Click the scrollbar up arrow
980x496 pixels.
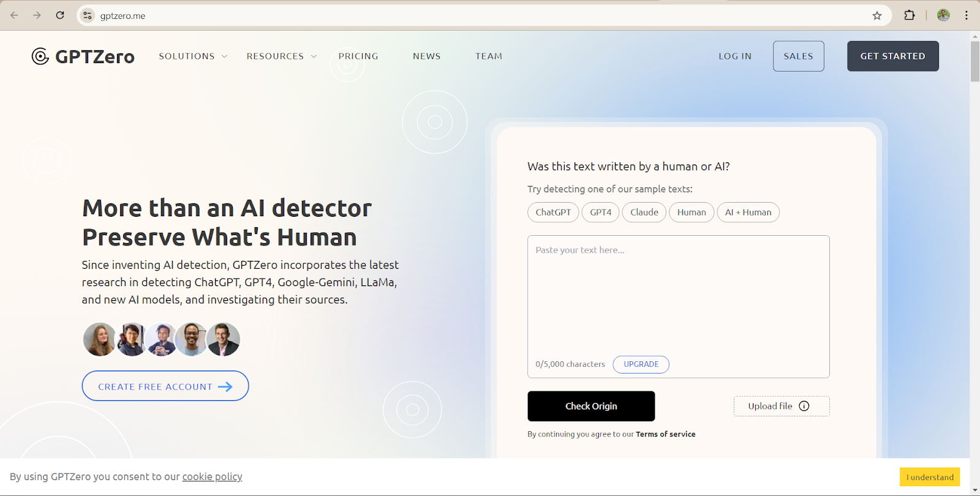tap(975, 37)
